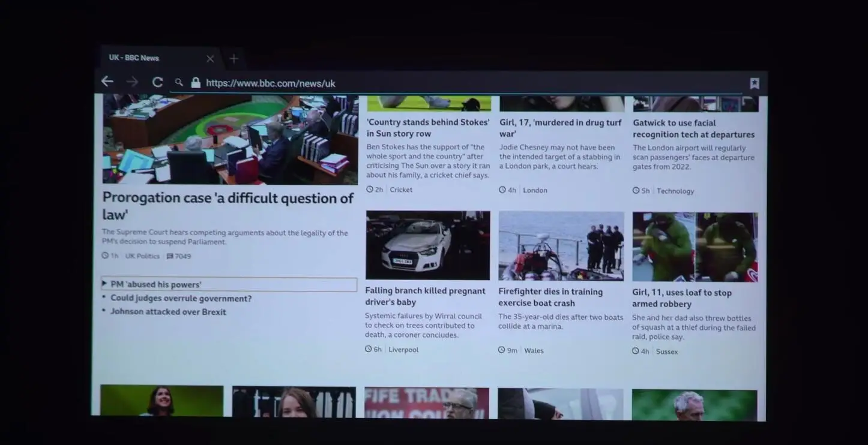This screenshot has width=868, height=445.
Task: Open the smiling woman on green background thumbnail
Action: click(162, 401)
